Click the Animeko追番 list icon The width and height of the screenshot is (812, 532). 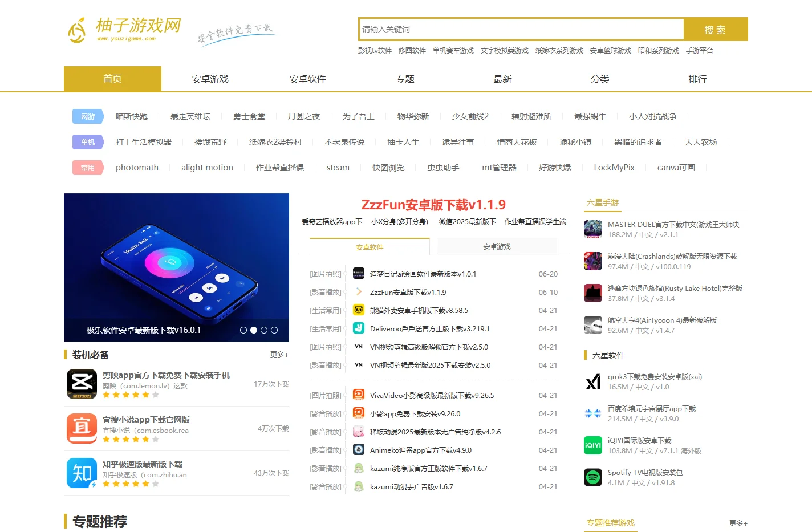tap(359, 450)
